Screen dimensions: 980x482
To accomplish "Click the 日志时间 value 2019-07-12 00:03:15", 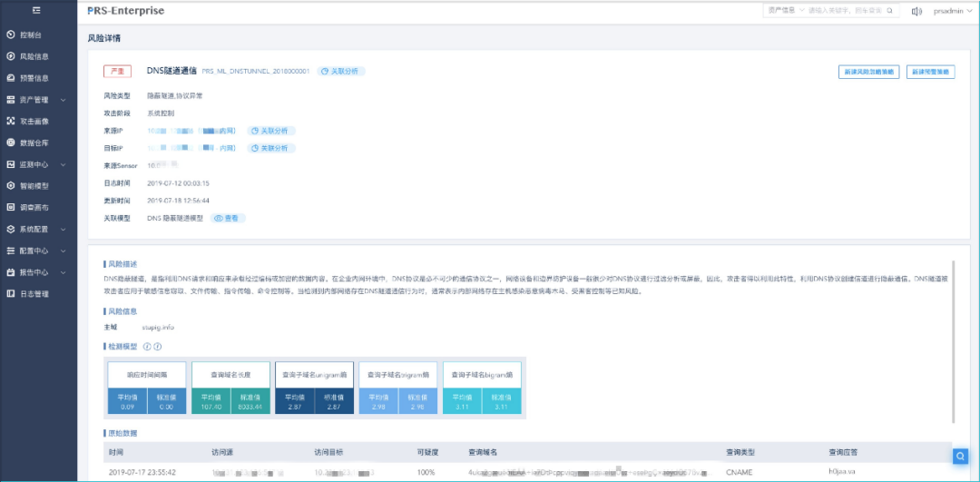I will 178,183.
